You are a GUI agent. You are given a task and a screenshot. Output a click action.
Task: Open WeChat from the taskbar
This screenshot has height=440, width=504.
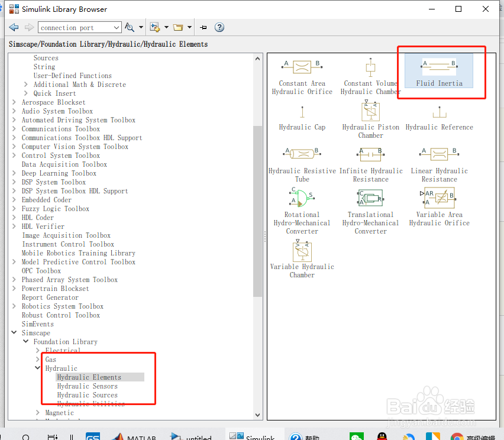click(357, 436)
